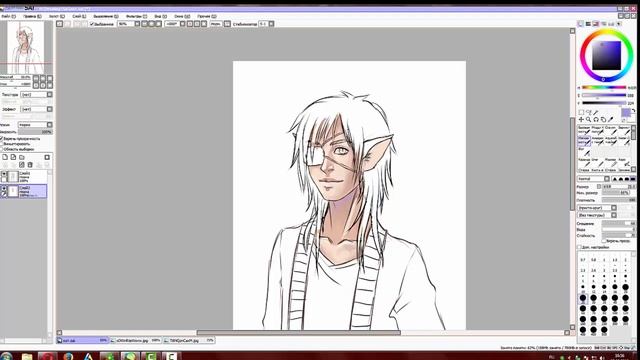Create a new linework layer
Image resolution: width=640 pixels, height=360 pixels.
[13, 157]
